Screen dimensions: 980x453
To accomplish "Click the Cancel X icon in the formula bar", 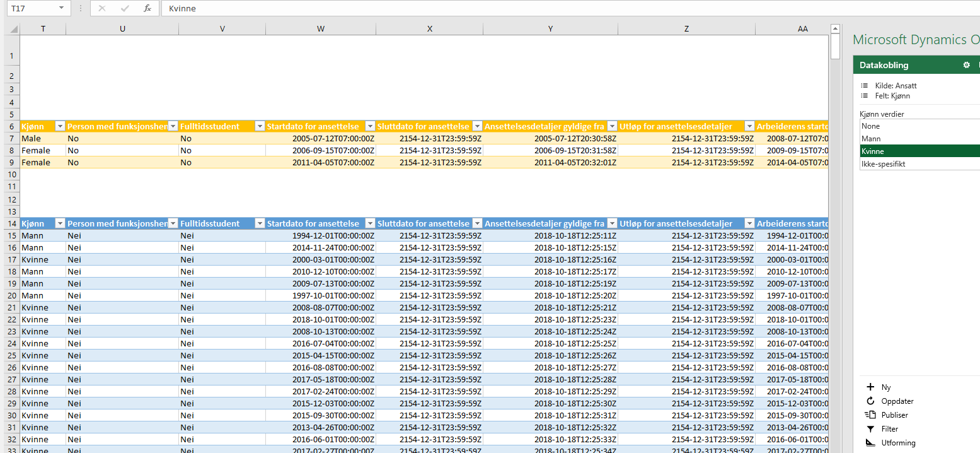I will point(101,8).
